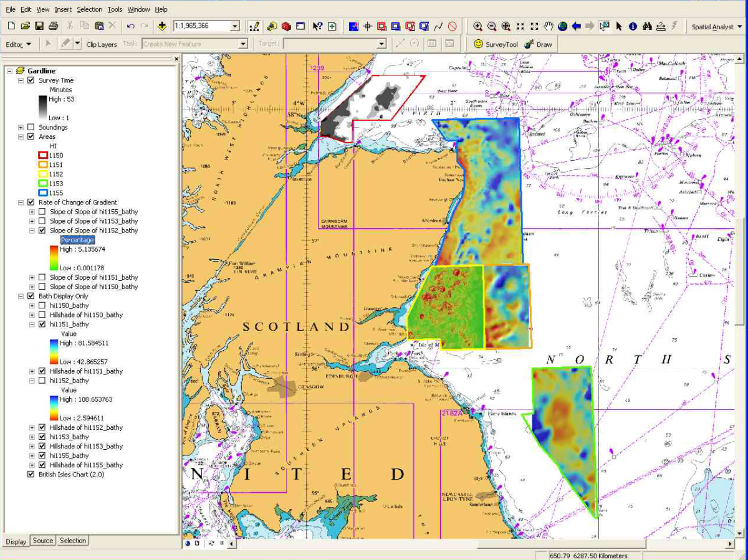Click the Add Data yellow plus icon
The width and height of the screenshot is (748, 560).
(162, 26)
